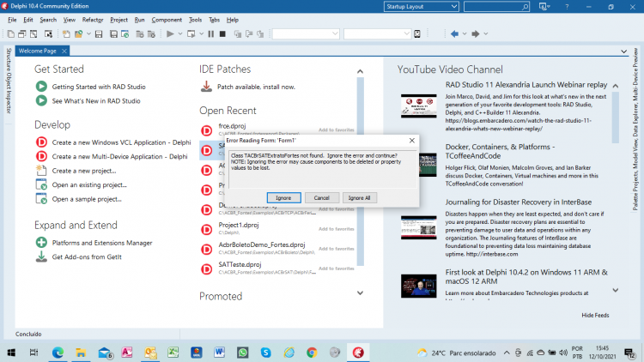Click the Open Project folder icon

point(78,34)
